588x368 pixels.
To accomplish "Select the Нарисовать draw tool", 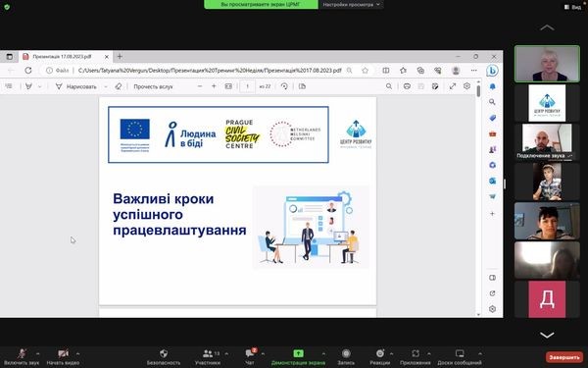I will [76, 86].
